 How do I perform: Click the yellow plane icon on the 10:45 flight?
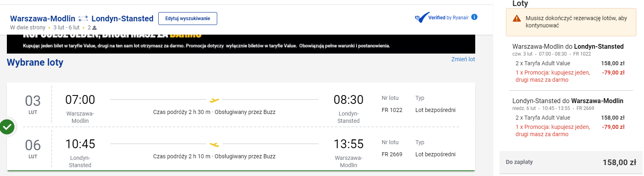point(214,144)
